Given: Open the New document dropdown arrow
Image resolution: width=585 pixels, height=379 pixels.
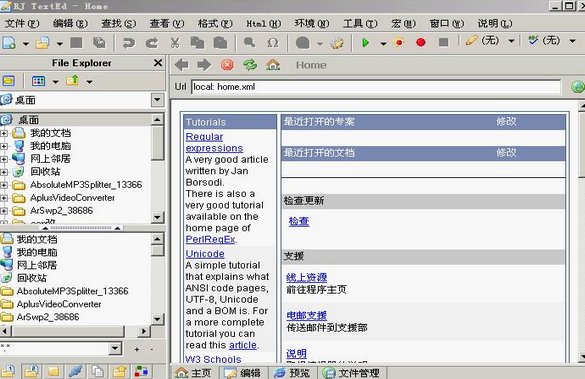Looking at the screenshot, I should (x=25, y=44).
